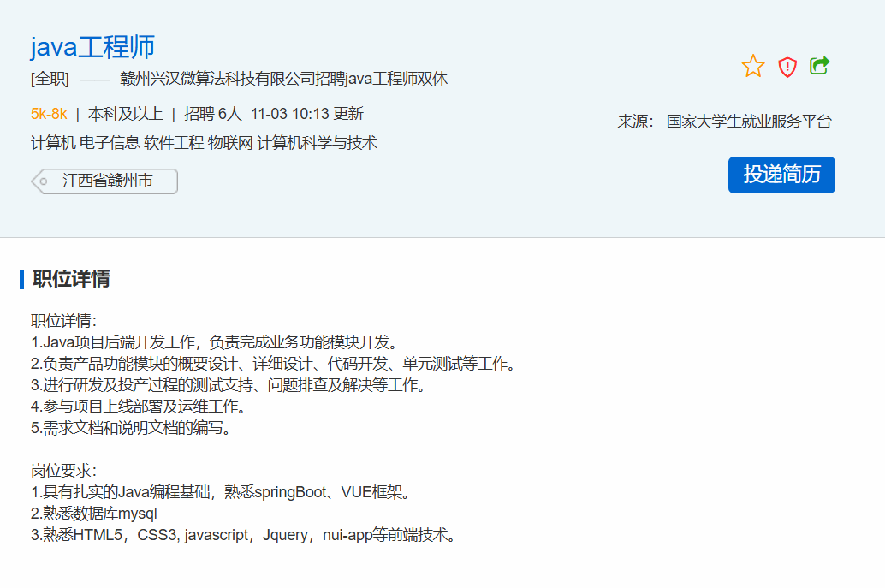Click the green share icon
The image size is (885, 588).
820,66
